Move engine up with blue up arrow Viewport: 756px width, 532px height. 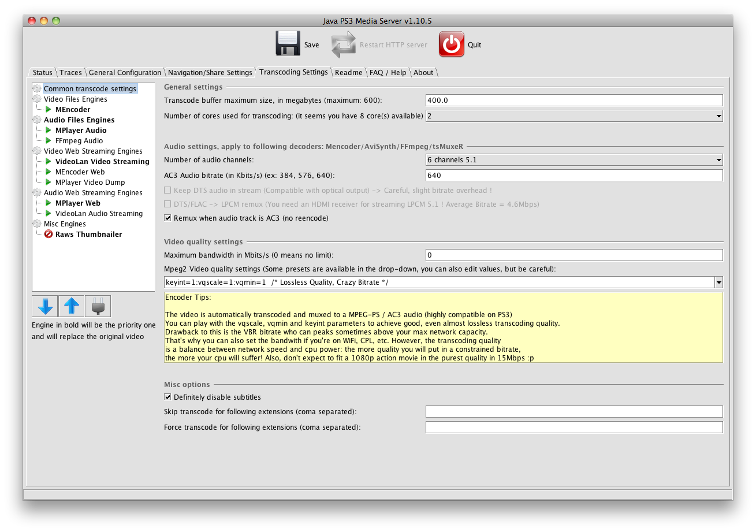(x=71, y=306)
